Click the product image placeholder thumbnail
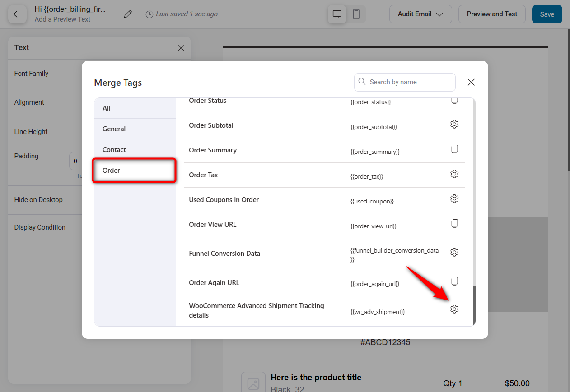 point(253,382)
